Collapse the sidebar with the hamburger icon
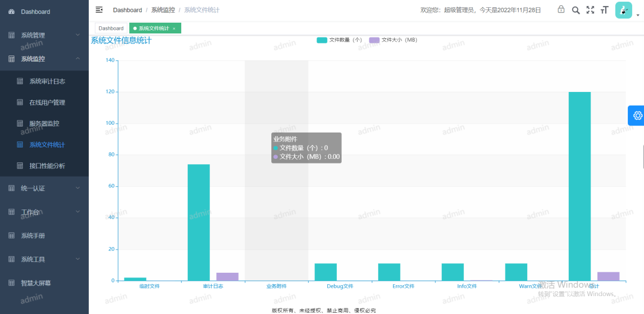644x314 pixels. click(99, 10)
